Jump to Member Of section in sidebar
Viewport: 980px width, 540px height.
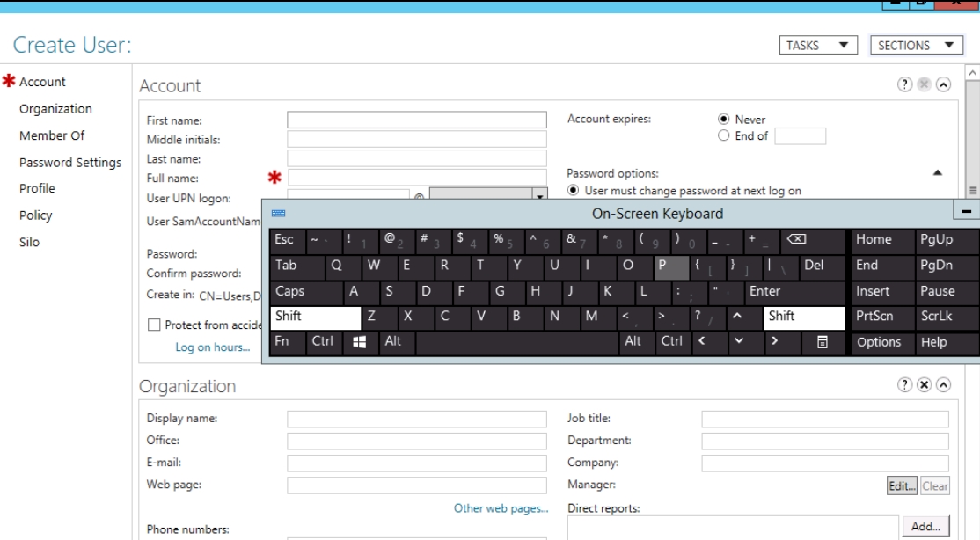52,135
